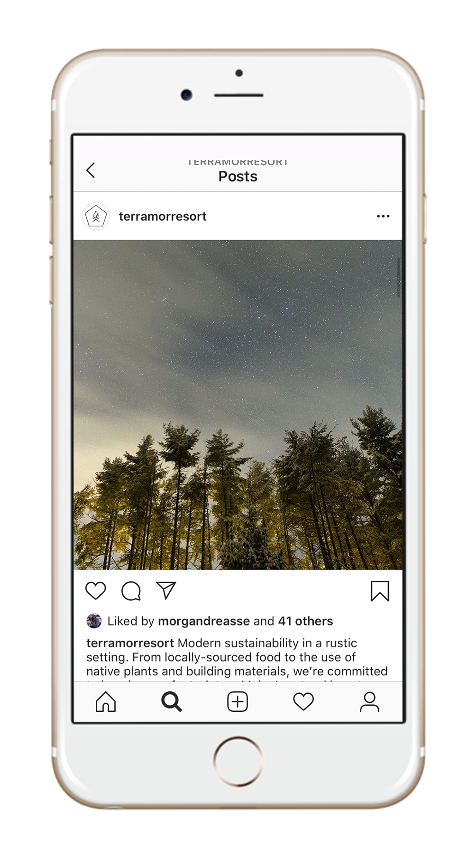This screenshot has height=868, width=467.
Task: Open the terramorresort username in the post header
Action: (163, 216)
